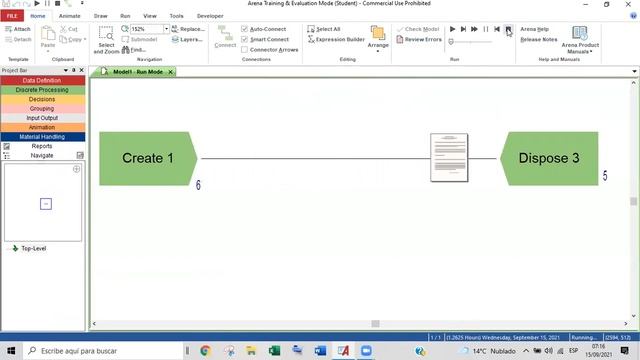End the simulation run

click(x=508, y=29)
